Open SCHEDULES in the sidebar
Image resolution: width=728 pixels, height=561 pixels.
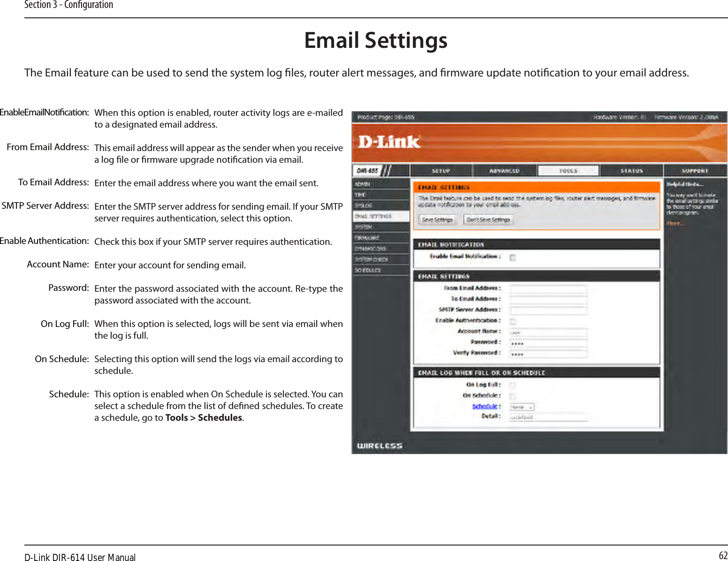click(380, 270)
